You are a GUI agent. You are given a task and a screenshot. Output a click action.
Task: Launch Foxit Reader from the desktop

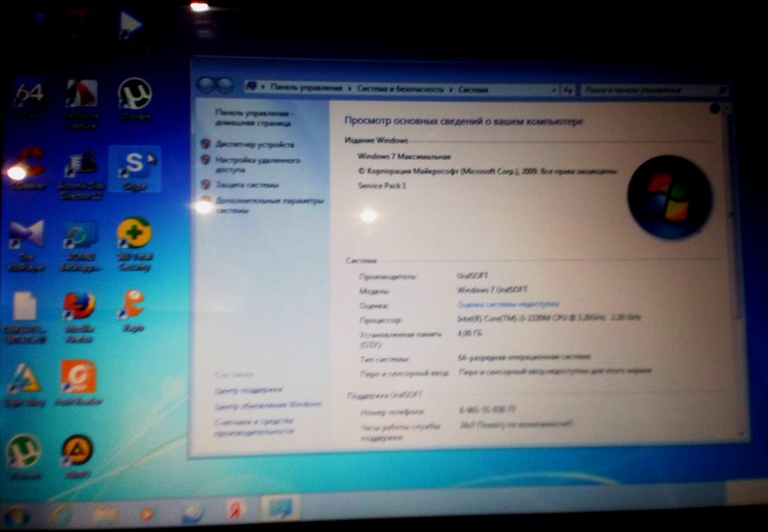click(x=79, y=383)
